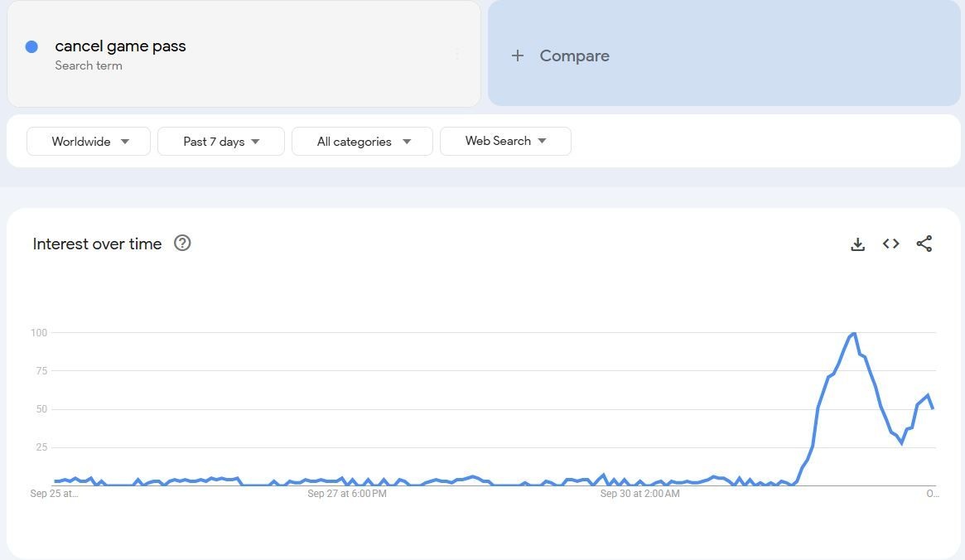Screen dimensions: 965x560
Task: Click the plus icon in Compare box
Action: click(518, 56)
